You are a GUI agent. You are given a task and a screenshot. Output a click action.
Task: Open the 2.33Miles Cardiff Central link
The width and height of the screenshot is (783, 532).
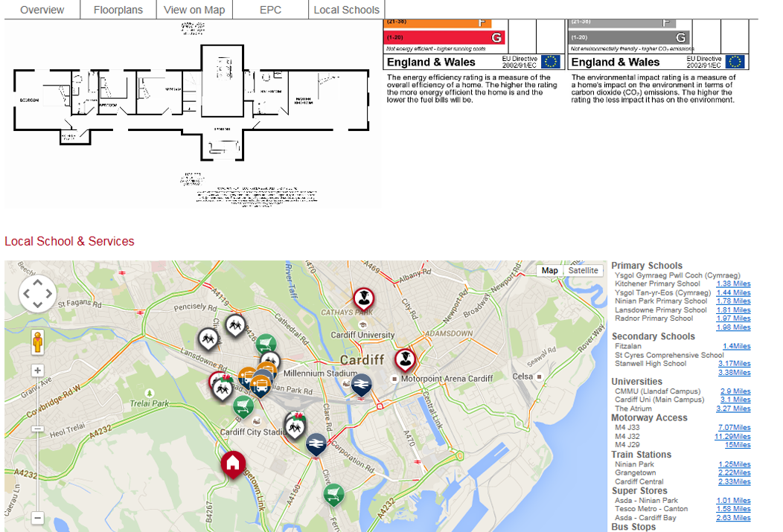[734, 482]
